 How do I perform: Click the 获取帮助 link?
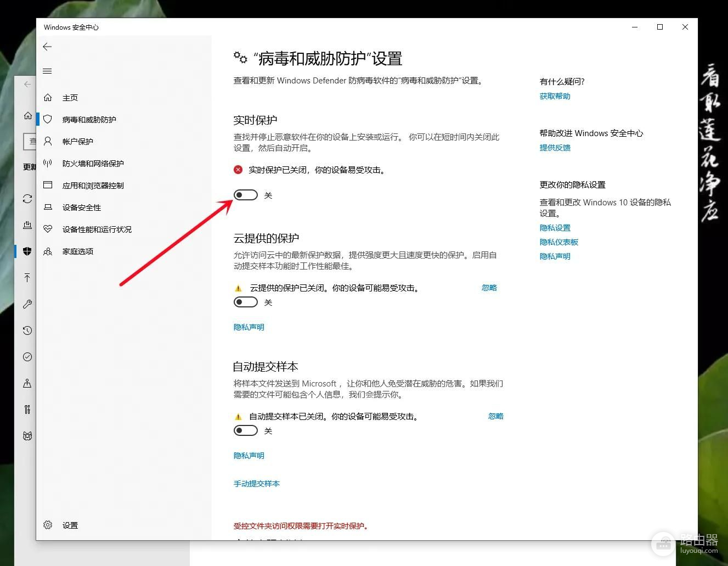tap(555, 96)
